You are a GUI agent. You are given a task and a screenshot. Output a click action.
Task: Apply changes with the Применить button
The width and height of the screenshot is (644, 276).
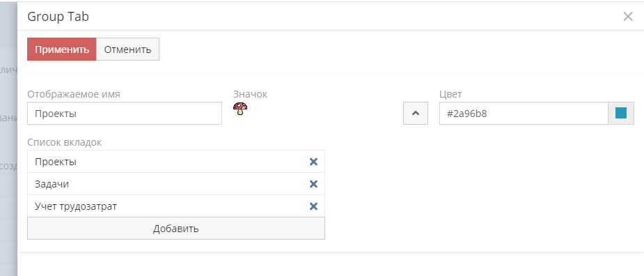coord(61,49)
